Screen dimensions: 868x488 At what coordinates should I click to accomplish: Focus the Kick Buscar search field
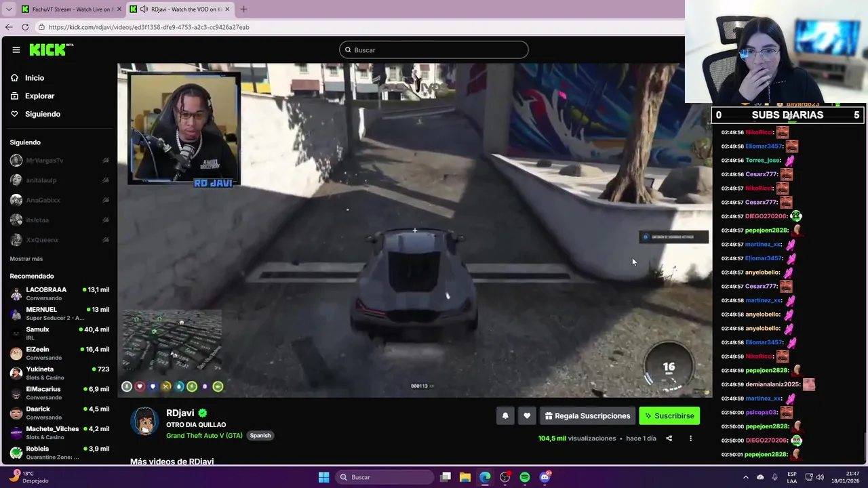click(x=434, y=49)
